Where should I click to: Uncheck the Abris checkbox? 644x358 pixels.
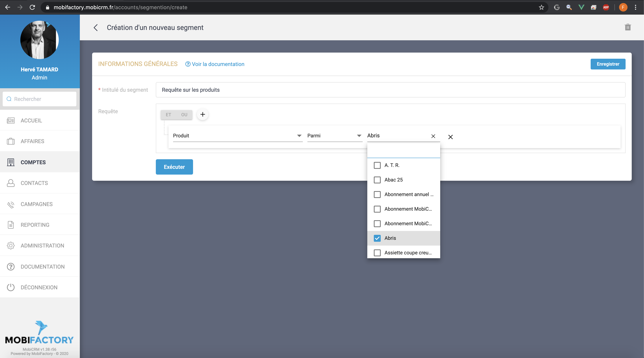point(377,238)
